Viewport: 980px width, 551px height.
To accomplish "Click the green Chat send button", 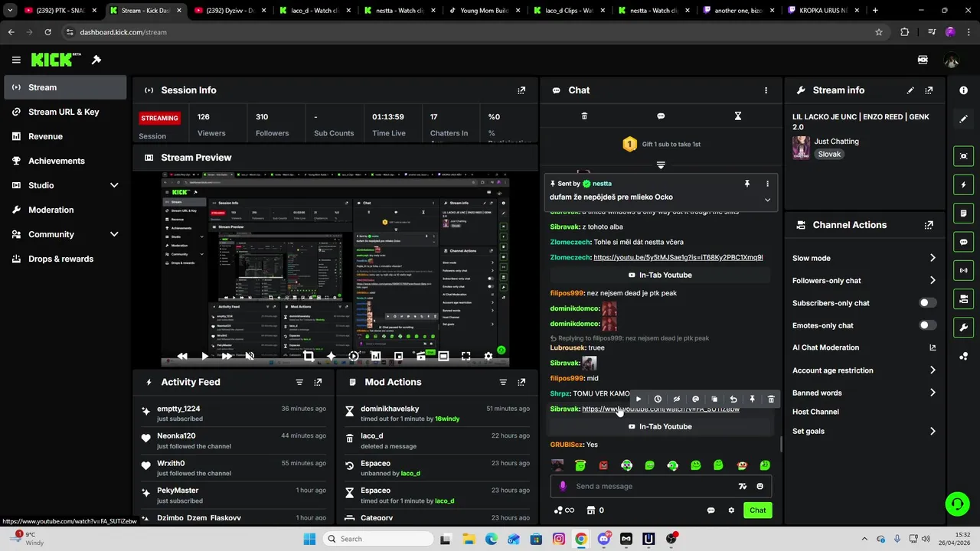I will 757,510.
